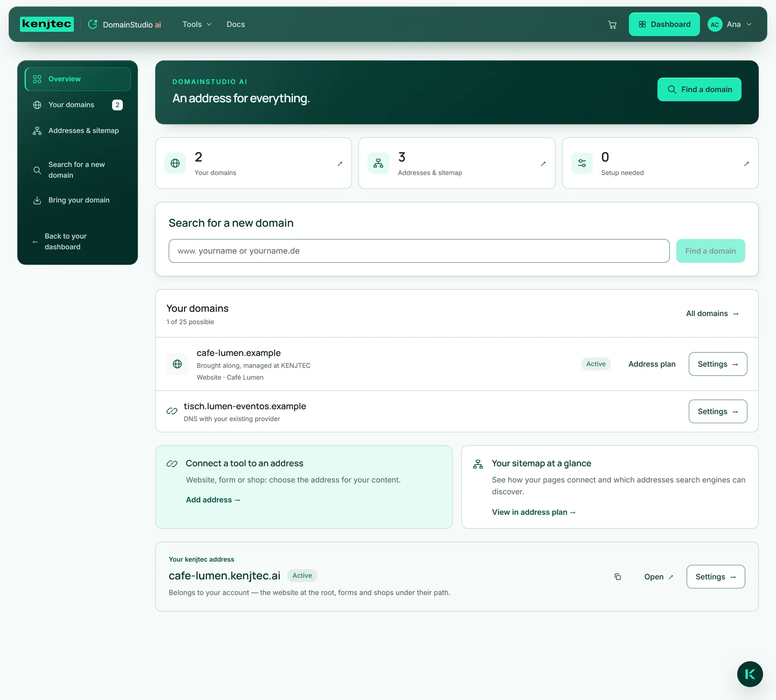Open Settings for the kenjtec address
This screenshot has height=700, width=776.
point(716,577)
